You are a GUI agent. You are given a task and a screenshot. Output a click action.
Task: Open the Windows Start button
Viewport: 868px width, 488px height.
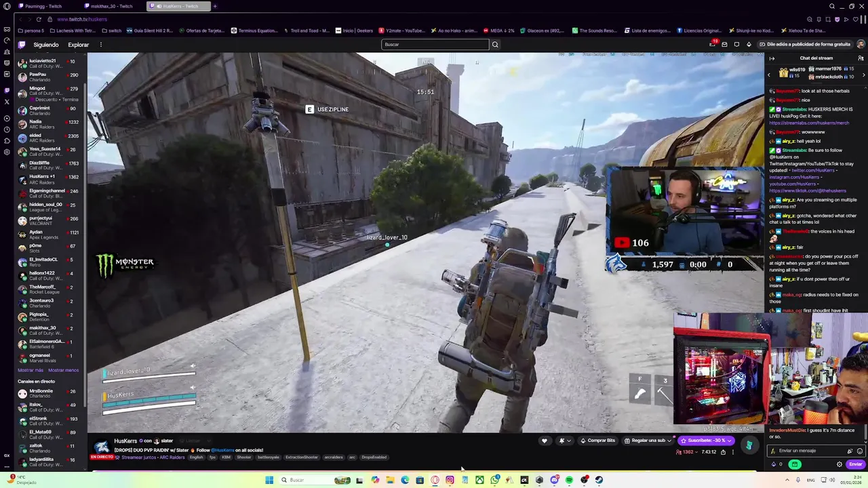[x=269, y=480]
